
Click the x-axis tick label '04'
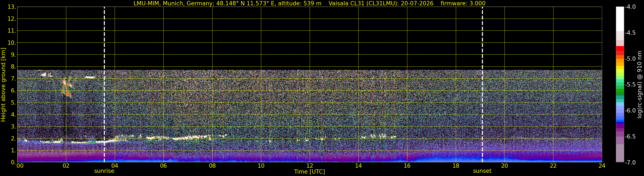[115, 166]
